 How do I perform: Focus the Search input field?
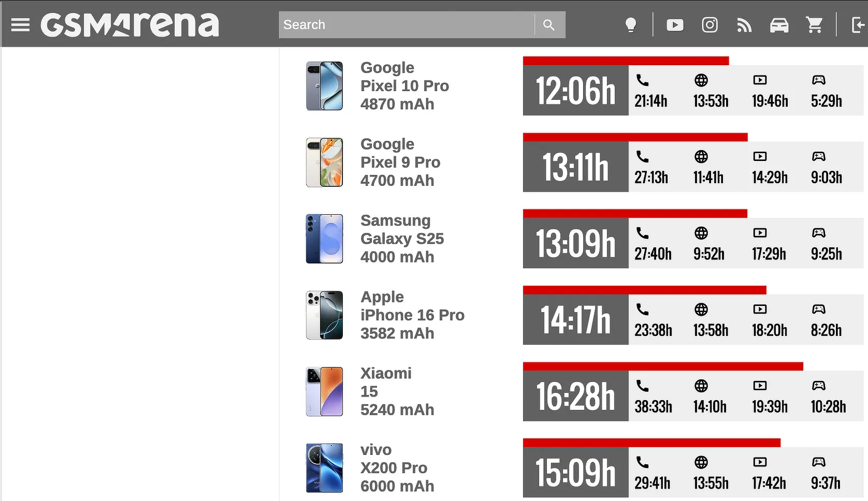[407, 25]
